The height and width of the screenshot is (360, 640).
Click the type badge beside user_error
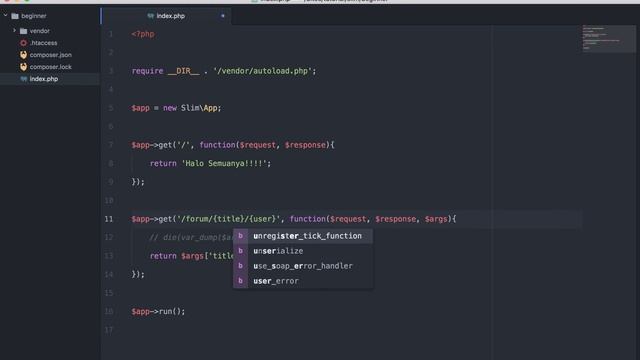click(x=240, y=281)
